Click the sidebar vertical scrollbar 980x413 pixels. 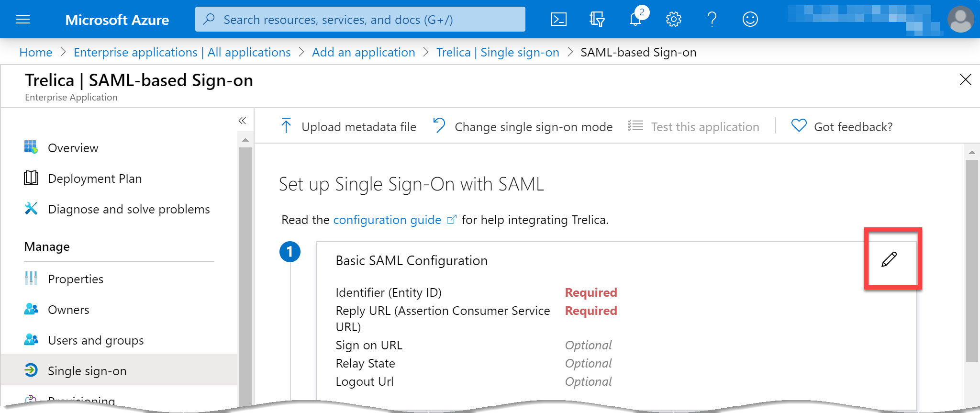pyautogui.click(x=245, y=278)
